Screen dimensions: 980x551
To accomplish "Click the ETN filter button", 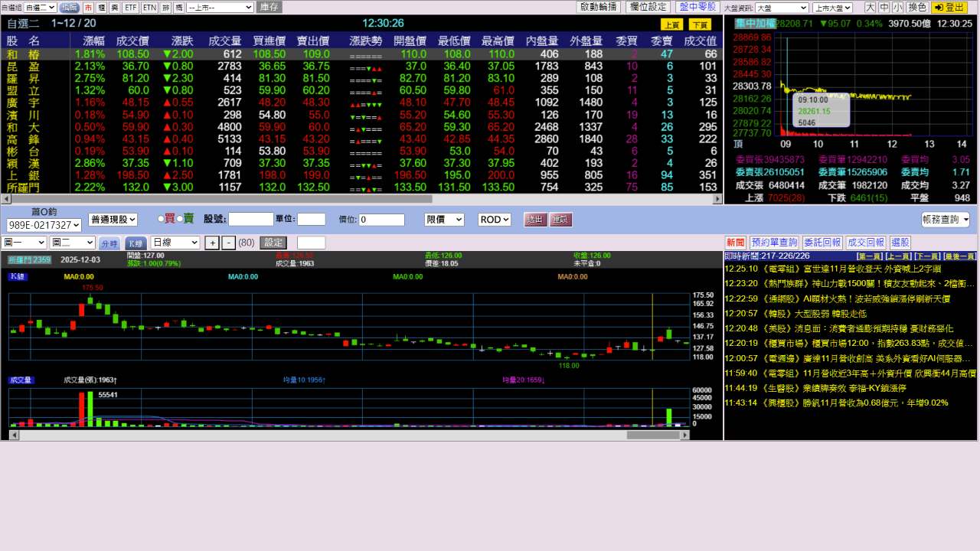I will click(x=150, y=7).
